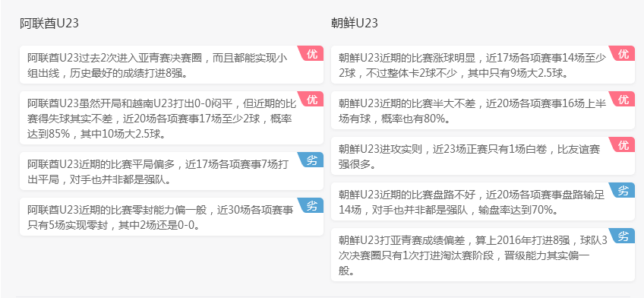Click the 优 badge on the 越南U23 0-0闷平 card
The width and height of the screenshot is (644, 298).
313,99
